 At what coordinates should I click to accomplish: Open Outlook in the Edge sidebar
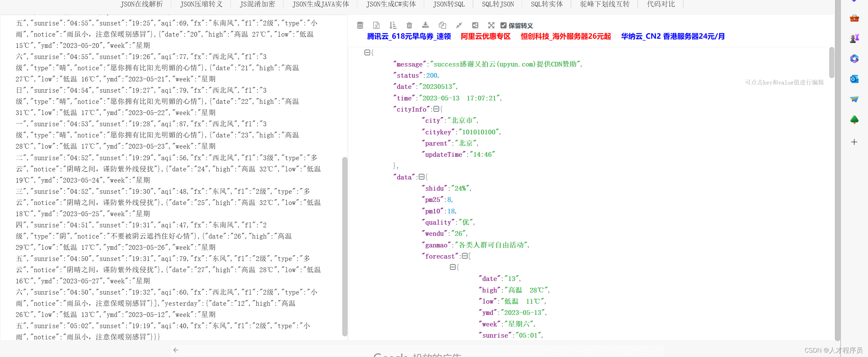click(854, 79)
